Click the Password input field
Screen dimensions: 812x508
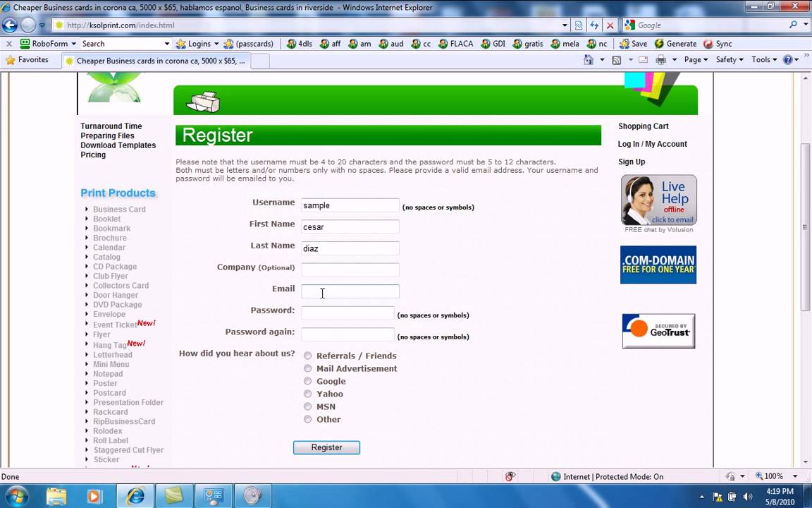coord(347,313)
